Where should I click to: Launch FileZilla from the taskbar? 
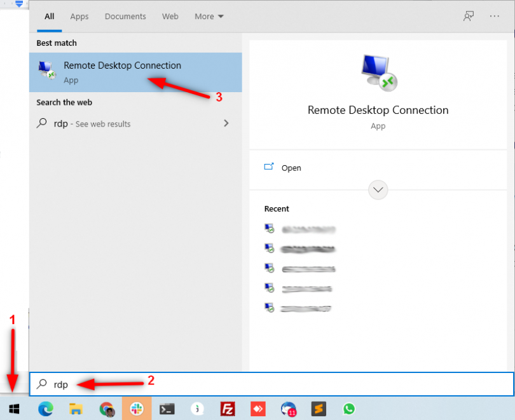tap(228, 409)
